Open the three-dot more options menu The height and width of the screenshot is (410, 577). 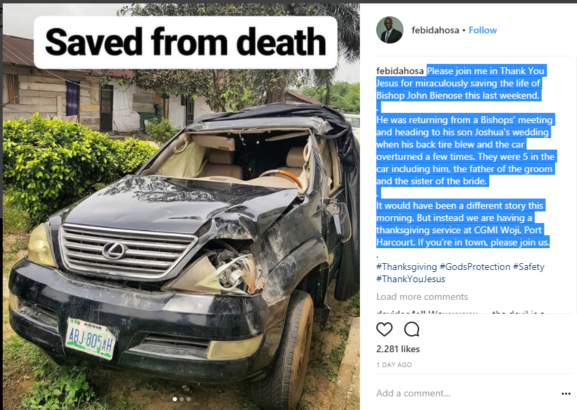point(566,394)
